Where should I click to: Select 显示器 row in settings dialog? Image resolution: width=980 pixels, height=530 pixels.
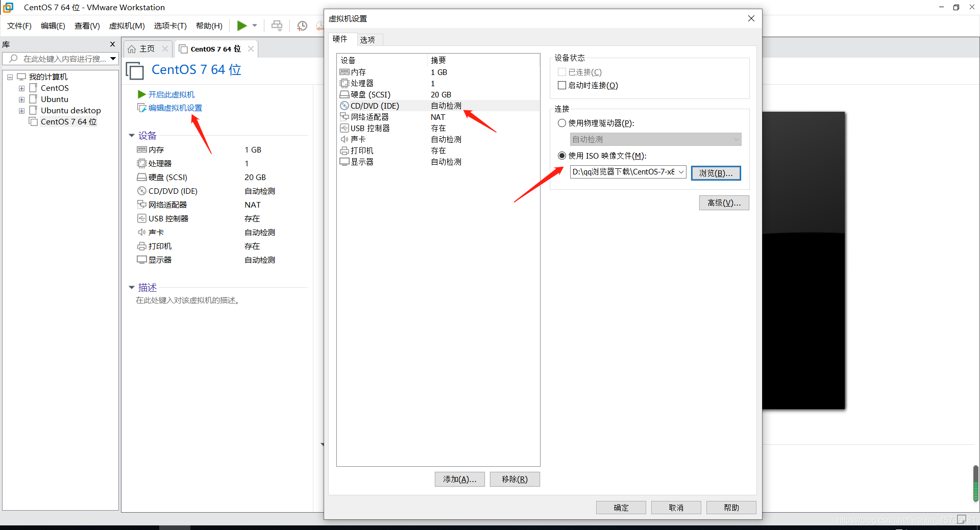click(x=438, y=162)
